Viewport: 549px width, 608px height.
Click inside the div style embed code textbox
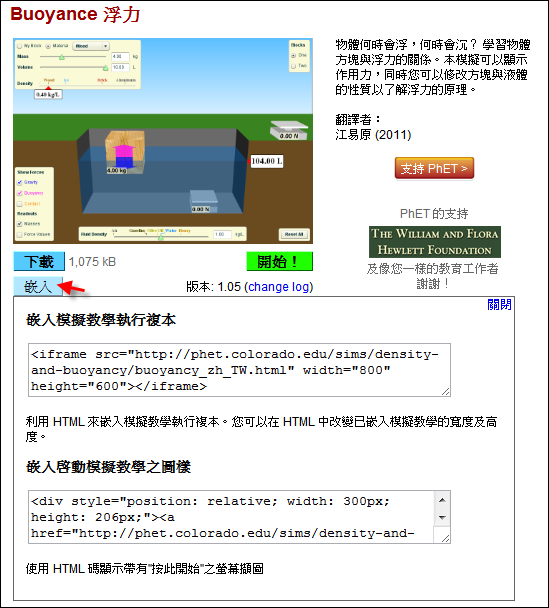point(231,517)
